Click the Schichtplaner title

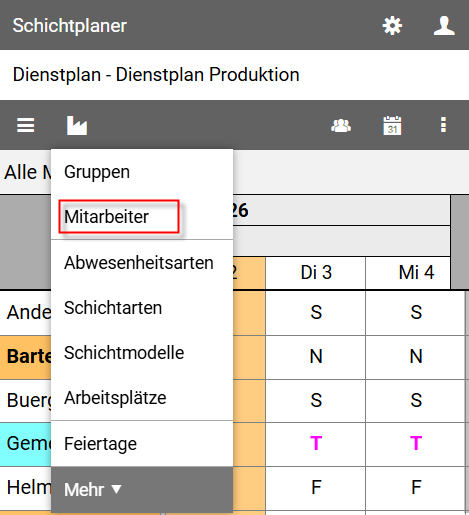tap(70, 26)
